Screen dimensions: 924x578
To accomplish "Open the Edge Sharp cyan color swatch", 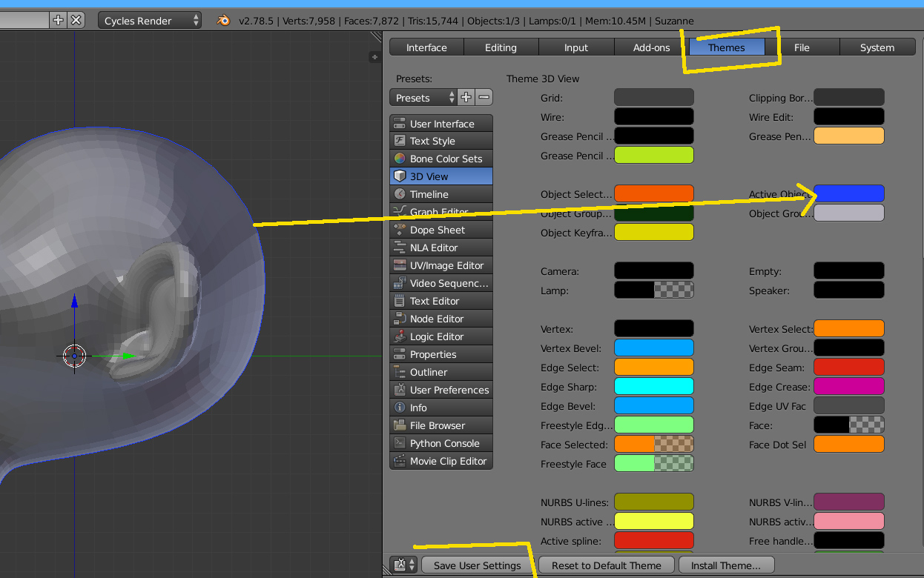I will [654, 386].
